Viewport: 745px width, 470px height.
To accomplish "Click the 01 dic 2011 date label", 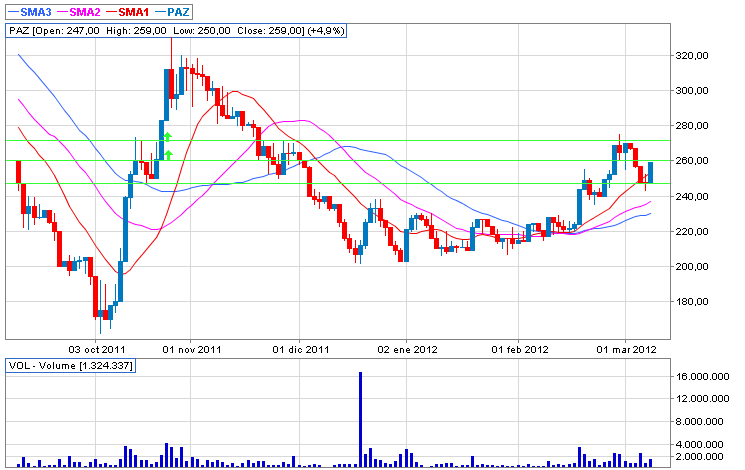I will coord(301,350).
